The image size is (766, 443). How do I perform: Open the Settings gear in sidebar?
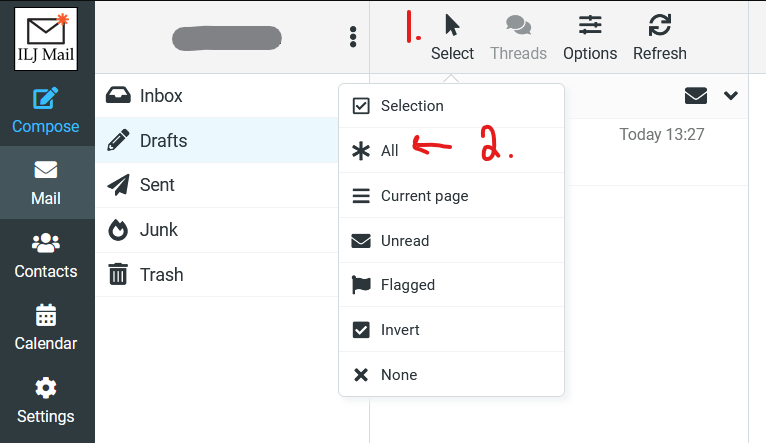[46, 401]
